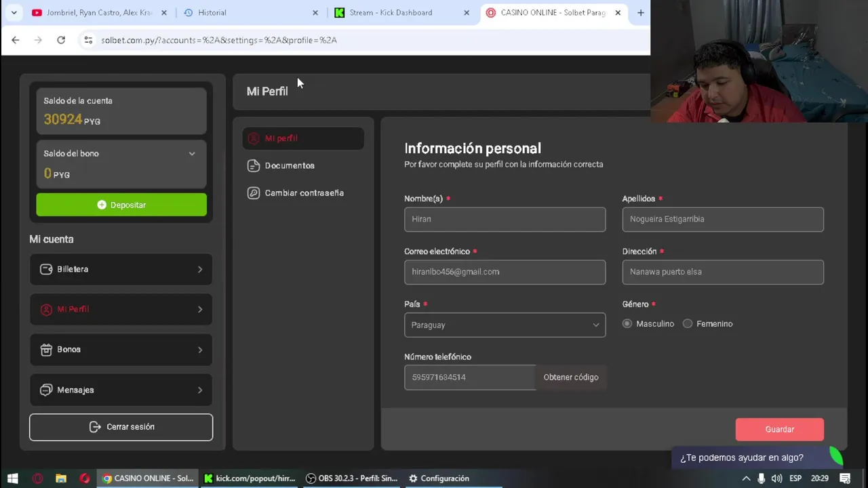
Task: Expand the Bonos row arrow
Action: point(200,350)
